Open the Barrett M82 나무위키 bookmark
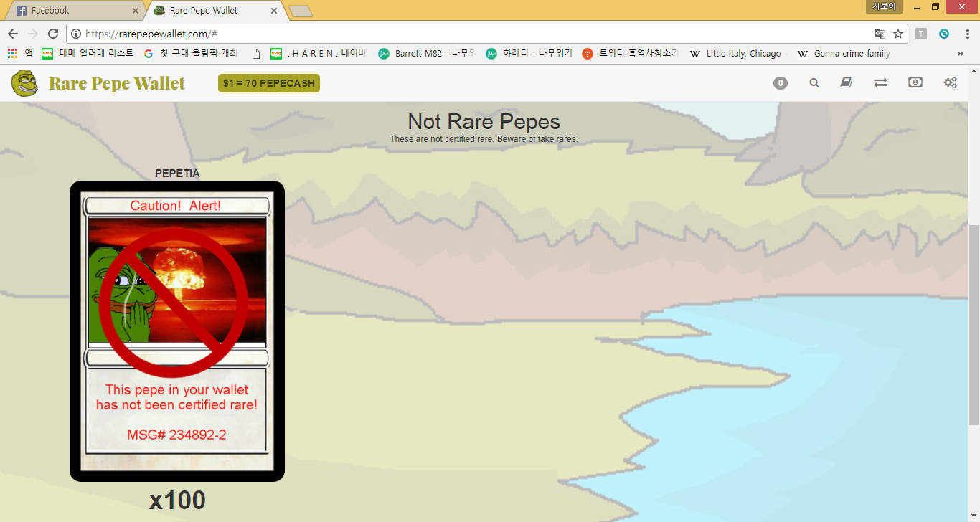 (427, 54)
